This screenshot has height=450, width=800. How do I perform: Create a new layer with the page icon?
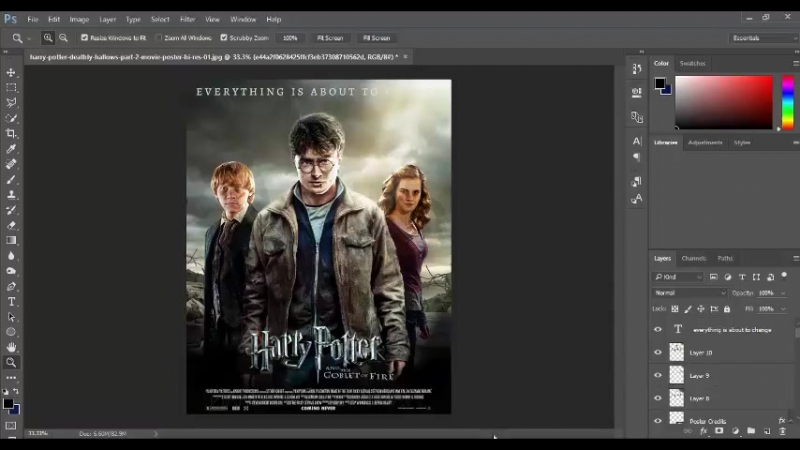[767, 431]
